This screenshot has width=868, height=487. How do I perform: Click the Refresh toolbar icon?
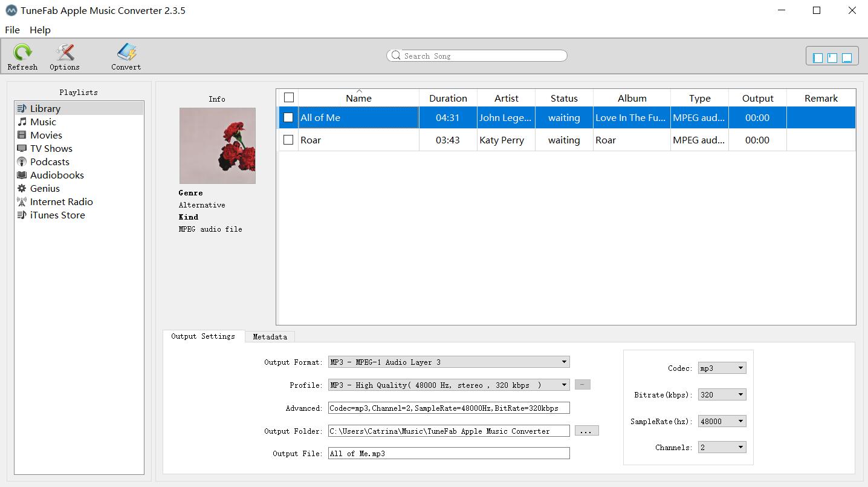22,52
